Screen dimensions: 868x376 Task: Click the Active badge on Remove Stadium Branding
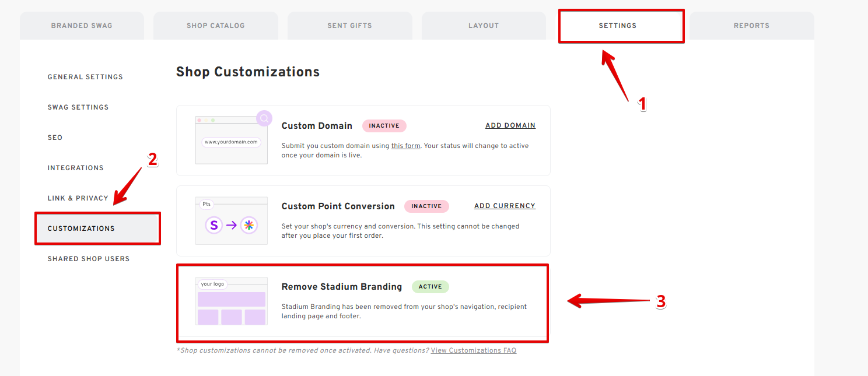point(430,287)
